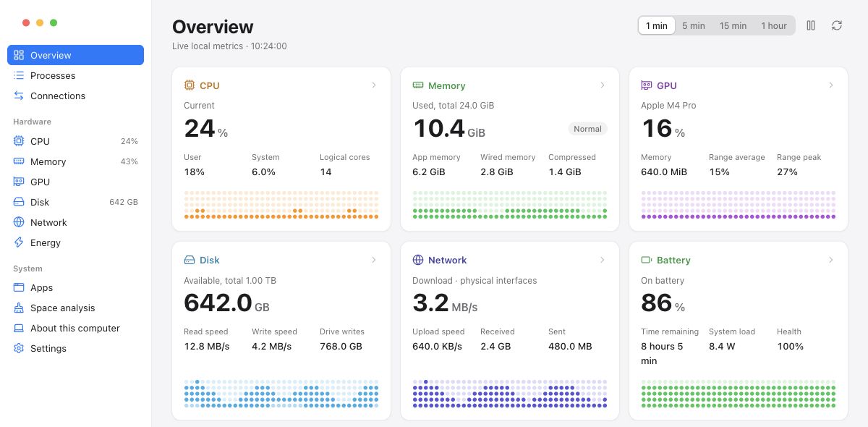Click the Space analysis icon in sidebar
This screenshot has width=868, height=427.
point(19,308)
